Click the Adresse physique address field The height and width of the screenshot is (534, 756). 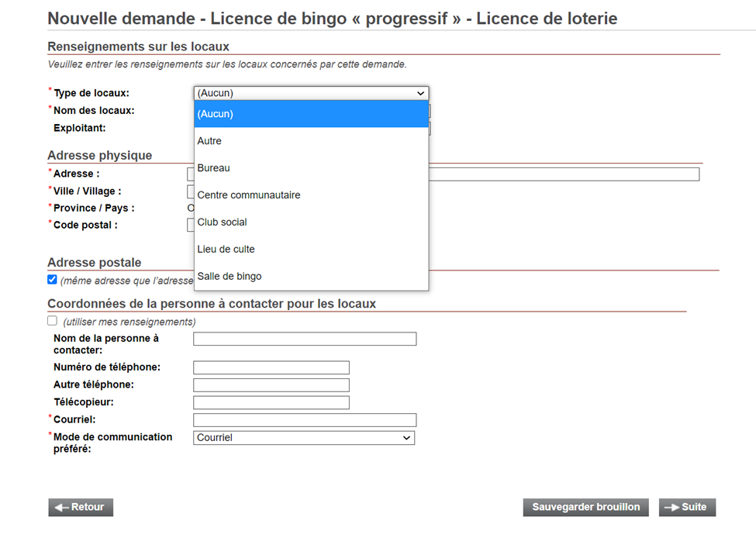pyautogui.click(x=563, y=174)
